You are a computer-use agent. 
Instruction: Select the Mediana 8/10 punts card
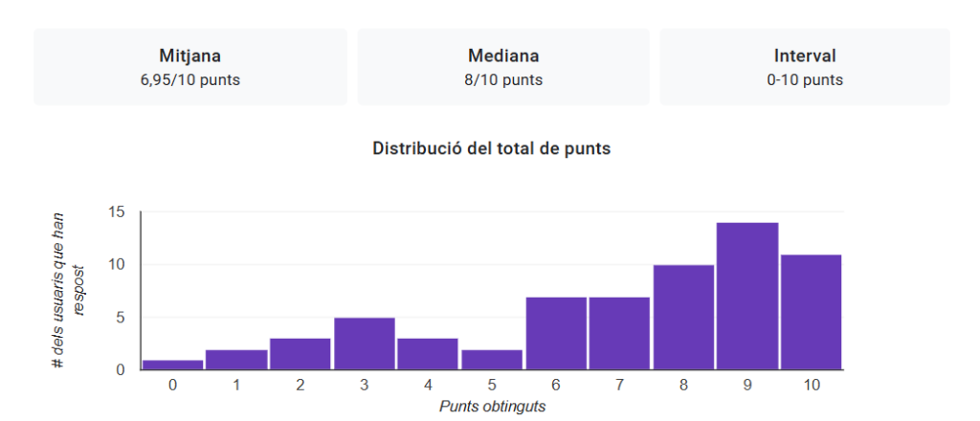(502, 67)
